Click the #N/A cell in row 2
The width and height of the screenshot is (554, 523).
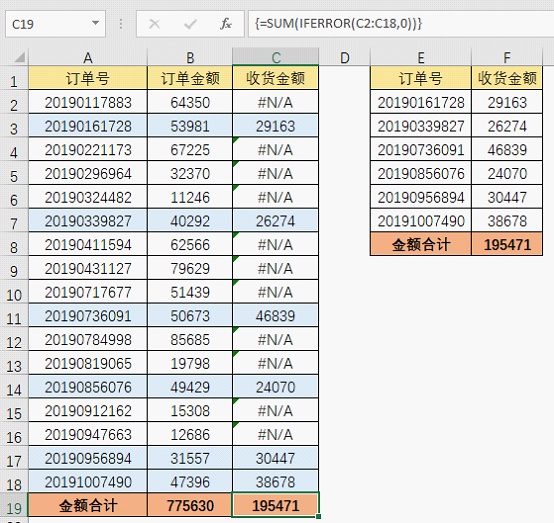(x=276, y=102)
